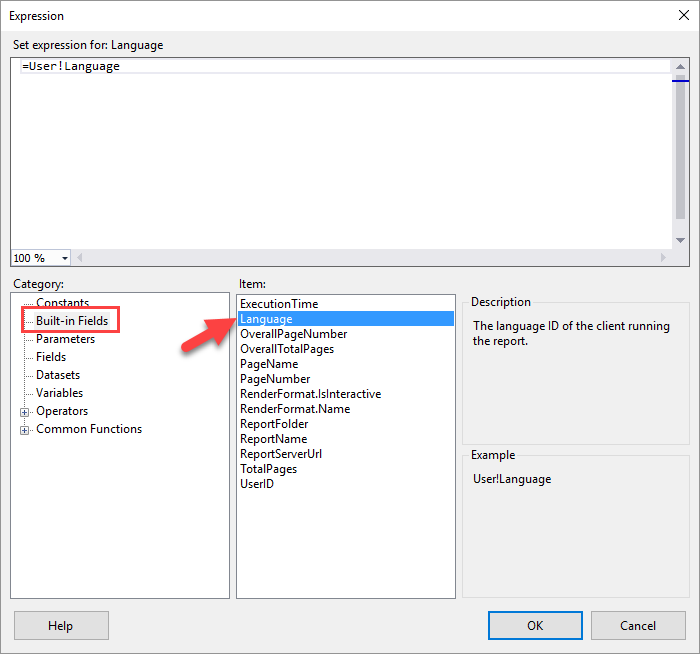Click the Cancel button
Viewport: 700px width, 654px height.
pyautogui.click(x=638, y=625)
